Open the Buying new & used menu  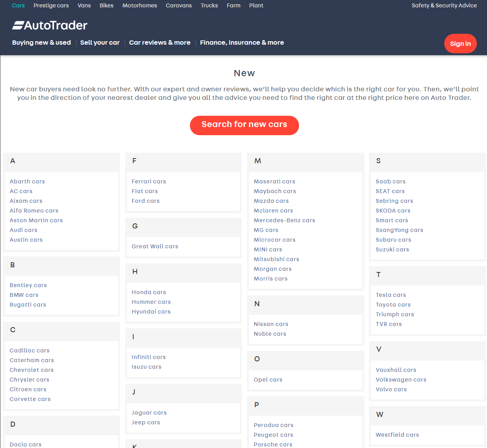coord(42,42)
